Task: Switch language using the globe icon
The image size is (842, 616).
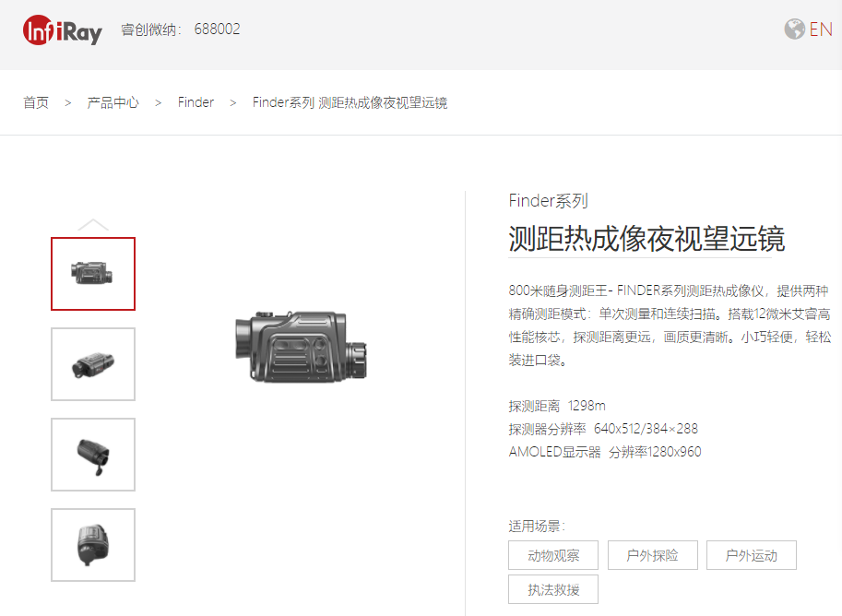Action: [794, 29]
